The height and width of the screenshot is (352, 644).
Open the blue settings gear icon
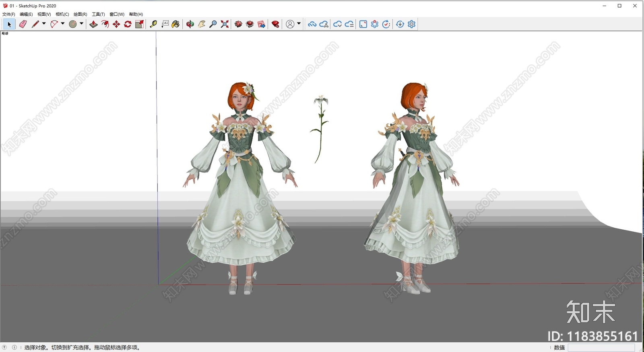coord(411,24)
